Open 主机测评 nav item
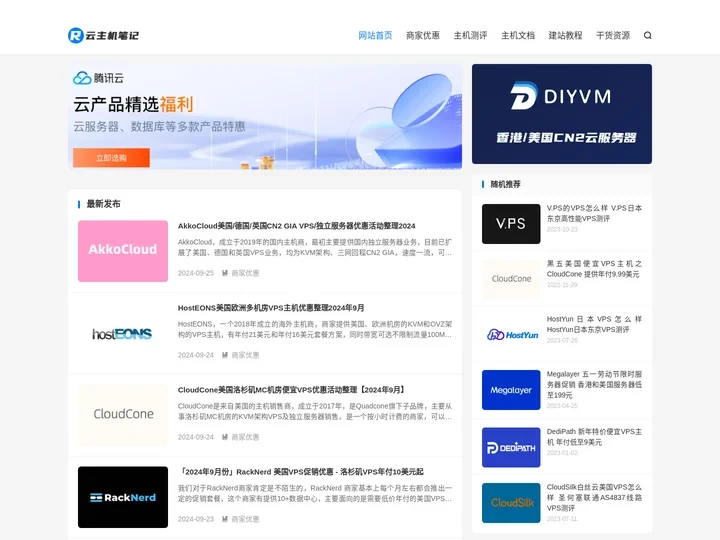The width and height of the screenshot is (720, 540). tap(470, 35)
